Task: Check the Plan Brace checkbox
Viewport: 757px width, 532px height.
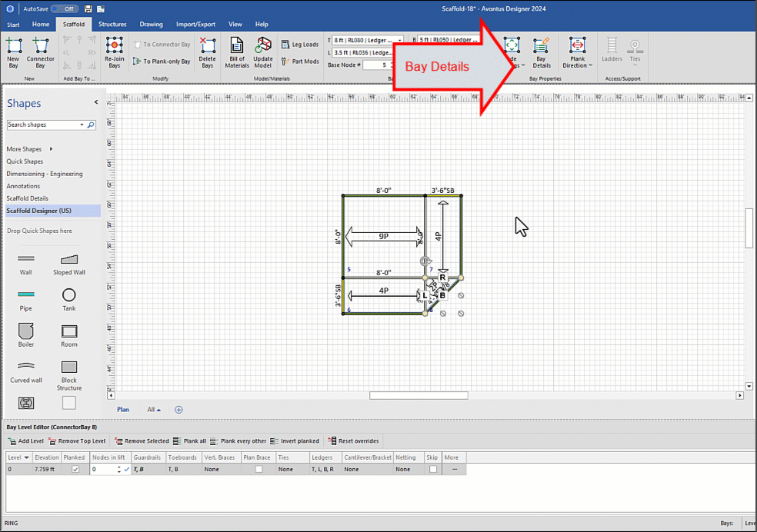Action: pyautogui.click(x=258, y=469)
